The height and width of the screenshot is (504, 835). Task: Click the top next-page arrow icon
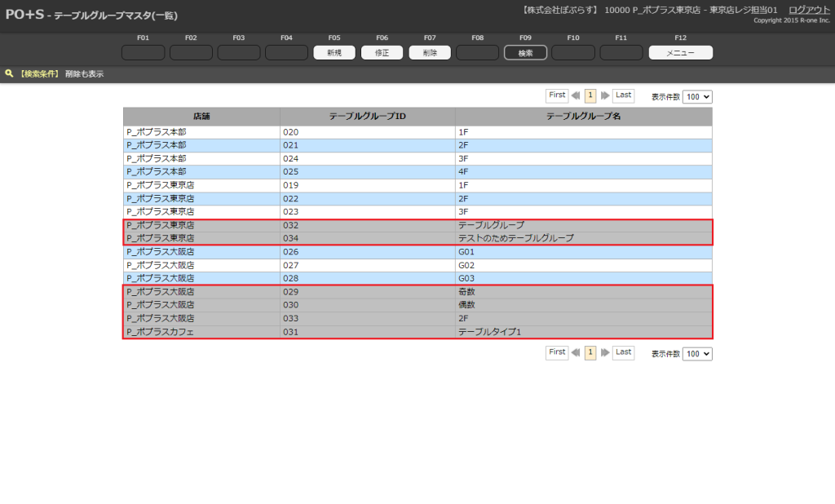[605, 95]
